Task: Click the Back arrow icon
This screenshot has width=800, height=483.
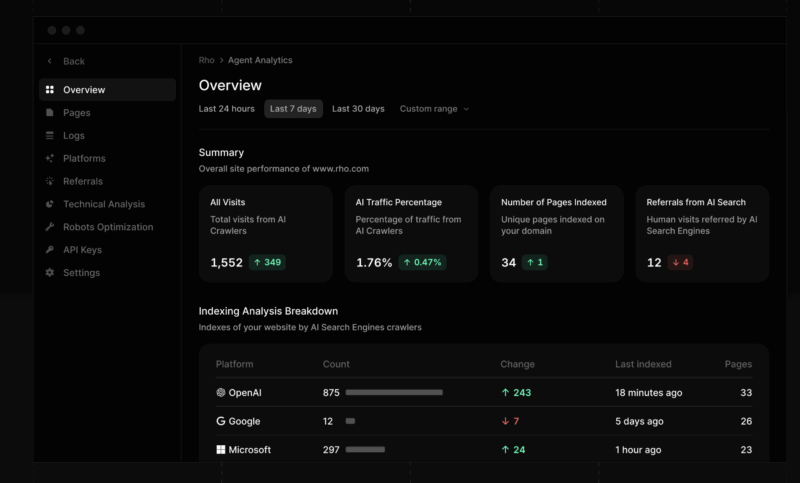Action: point(50,61)
